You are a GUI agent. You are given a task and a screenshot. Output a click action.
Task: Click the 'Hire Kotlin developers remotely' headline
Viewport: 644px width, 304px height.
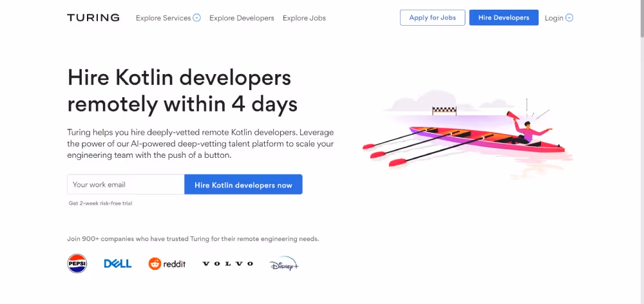[x=182, y=90]
